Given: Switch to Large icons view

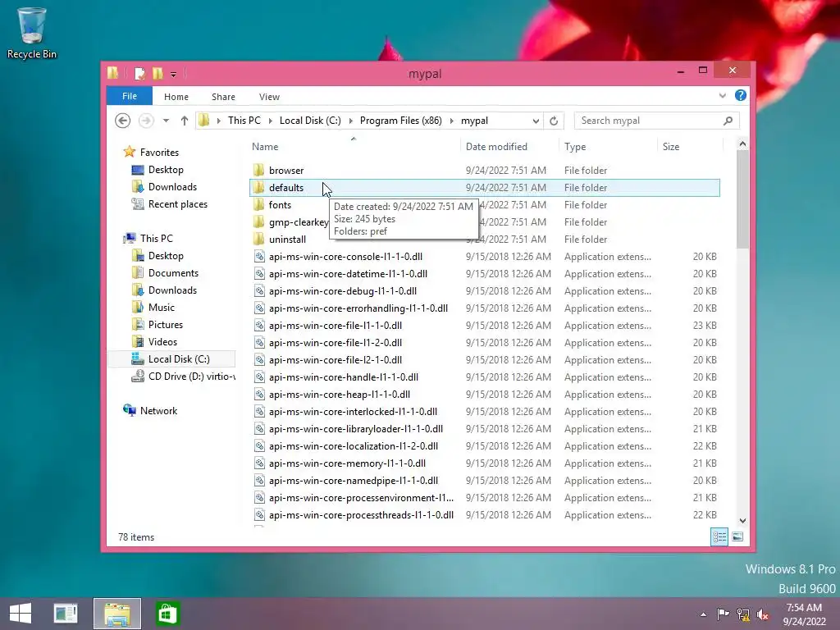Looking at the screenshot, I should (737, 536).
